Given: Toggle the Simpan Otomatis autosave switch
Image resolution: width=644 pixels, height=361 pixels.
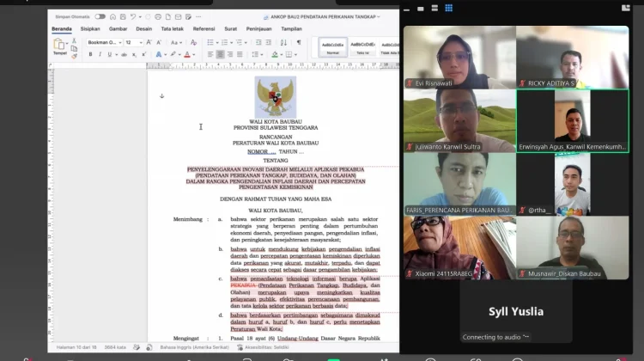Looking at the screenshot, I should point(100,17).
